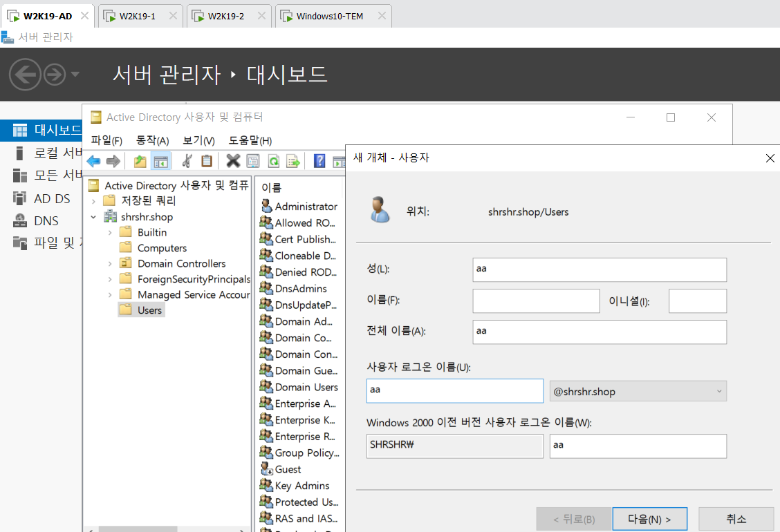Click the 이니셜(I) initials field
Viewport: 780px width, 532px height.
coord(698,301)
